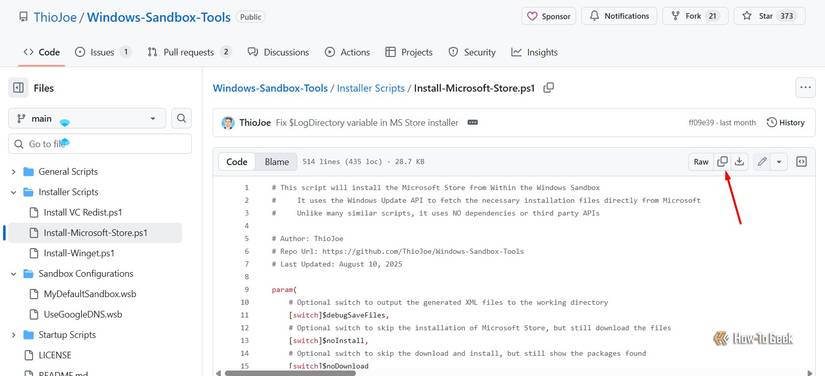
Task: Go to Installer Scripts breadcrumb
Action: (x=370, y=88)
